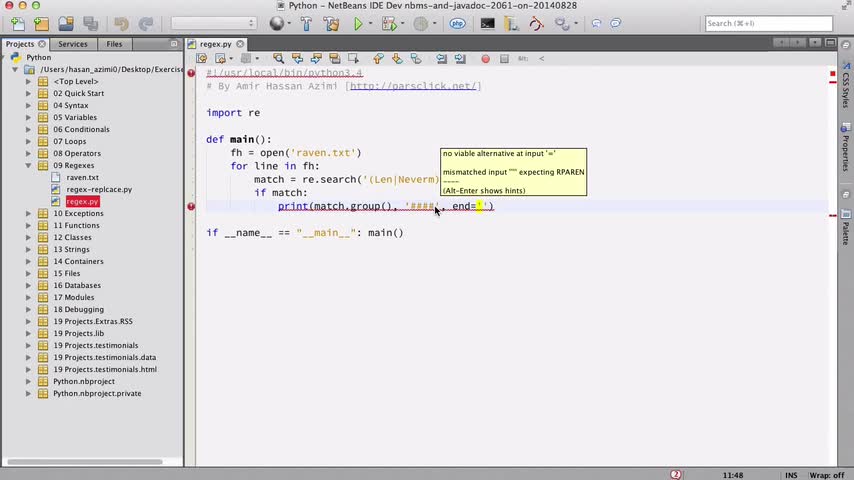Screen dimensions: 854x480
Task: Click the magnifier Find Selection editor icon
Action: (278, 58)
